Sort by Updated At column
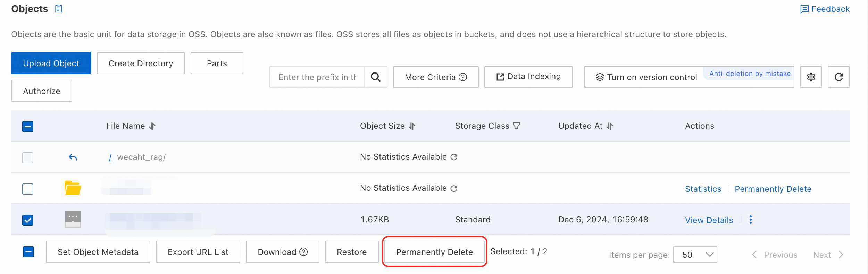 click(610, 126)
